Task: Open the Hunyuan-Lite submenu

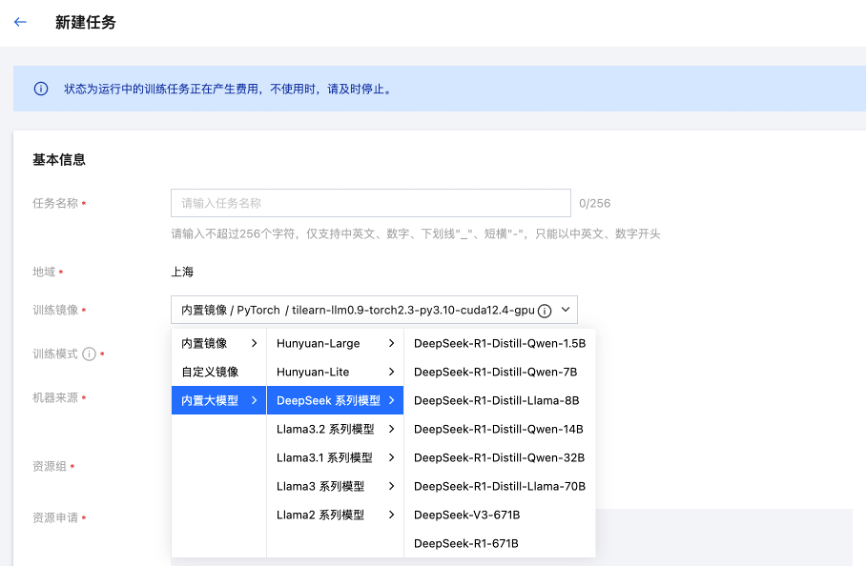Action: [334, 372]
